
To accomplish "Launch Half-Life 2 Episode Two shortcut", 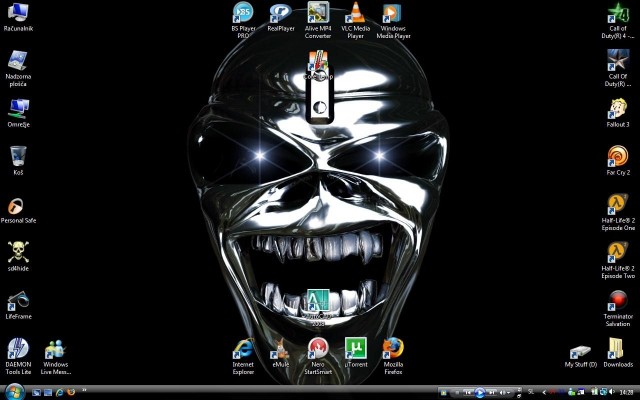I will click(x=618, y=260).
